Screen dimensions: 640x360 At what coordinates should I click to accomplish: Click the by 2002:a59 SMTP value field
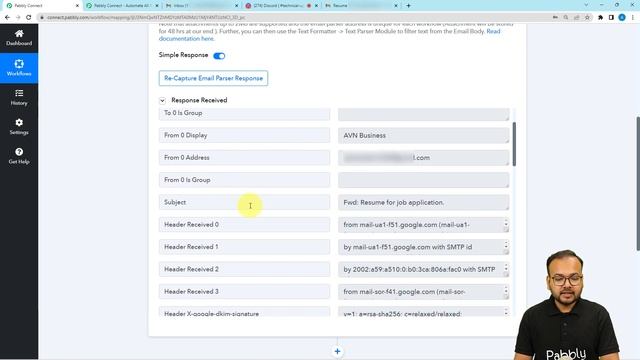(423, 269)
